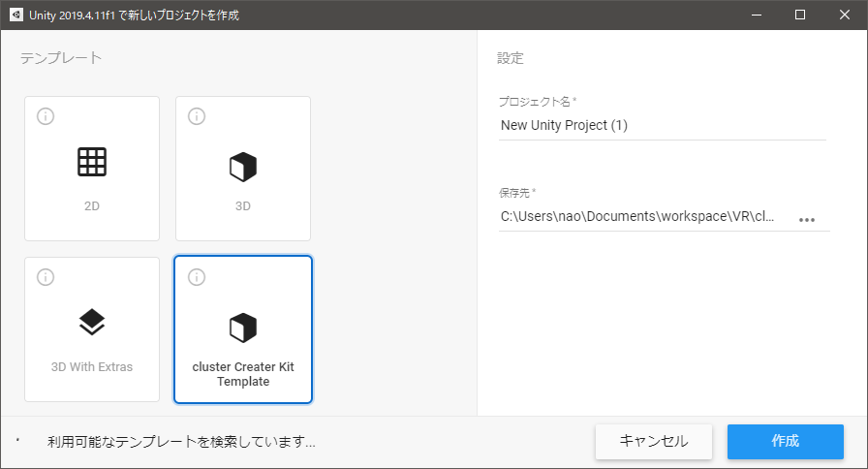Screen dimensions: 868x469
Task: Click the blue 作成 button
Action: [x=785, y=441]
